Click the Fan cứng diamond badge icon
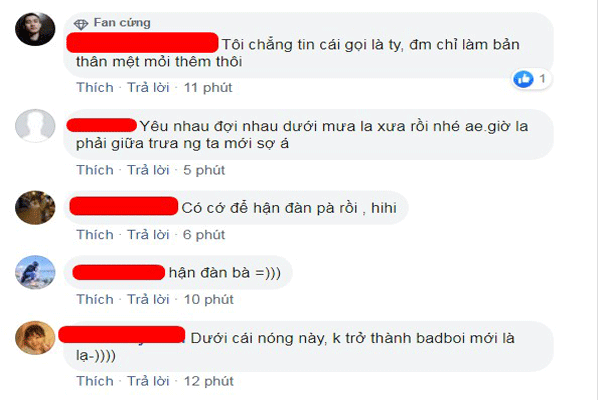Screen dimensions: 600x400 (x=81, y=24)
